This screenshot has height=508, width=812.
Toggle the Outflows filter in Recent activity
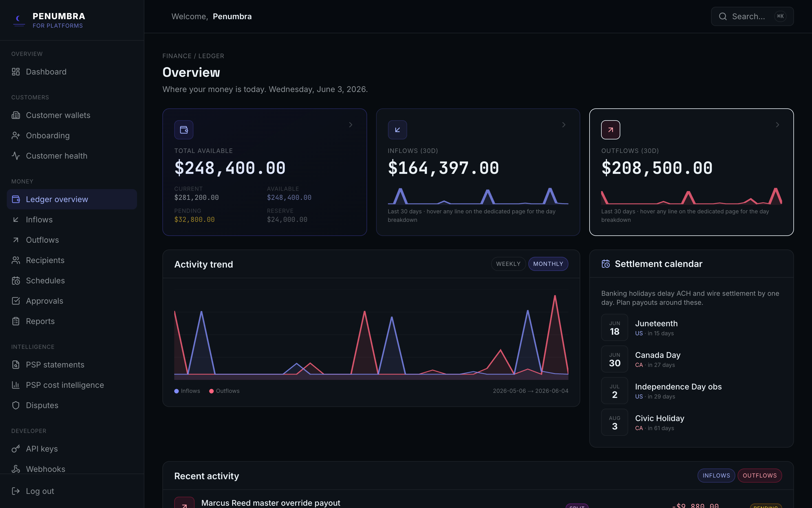(760, 476)
